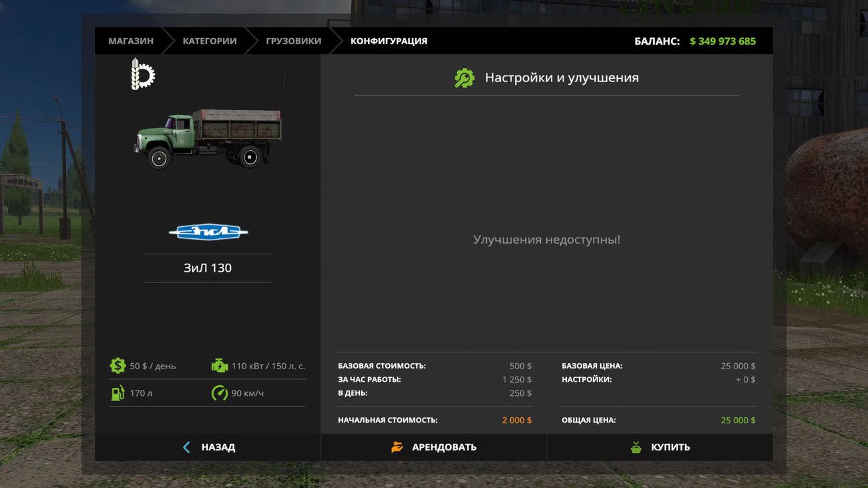Rent the truck with АРЕНДОВАТЬ

pyautogui.click(x=444, y=447)
